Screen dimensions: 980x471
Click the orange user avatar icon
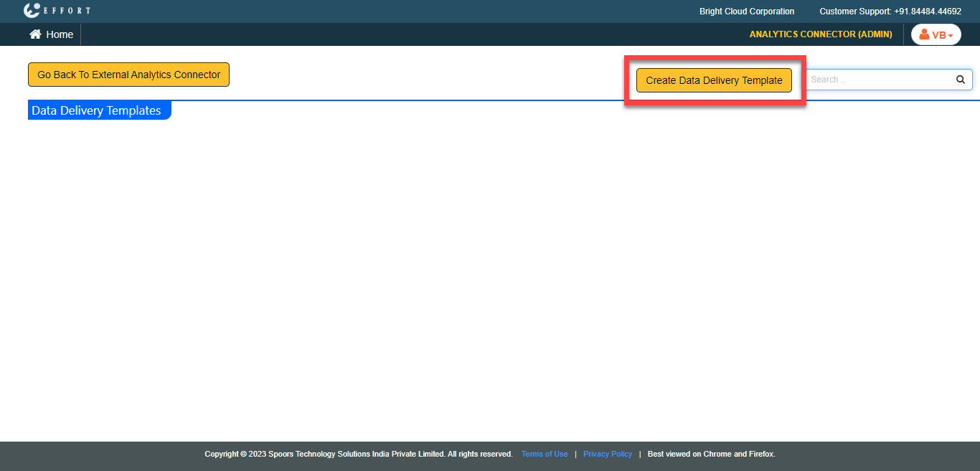tap(924, 34)
